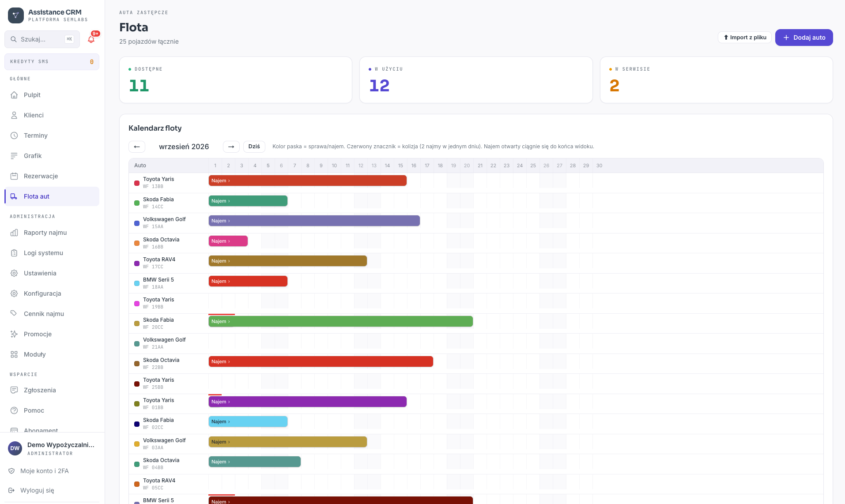The width and height of the screenshot is (845, 504).
Task: Click the green swatch of Skoda Fabia WF 14CC
Action: point(137,203)
